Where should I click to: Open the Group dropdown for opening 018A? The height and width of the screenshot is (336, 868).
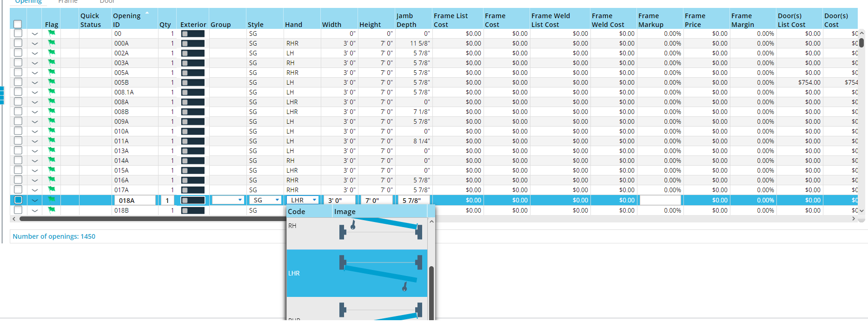point(240,200)
